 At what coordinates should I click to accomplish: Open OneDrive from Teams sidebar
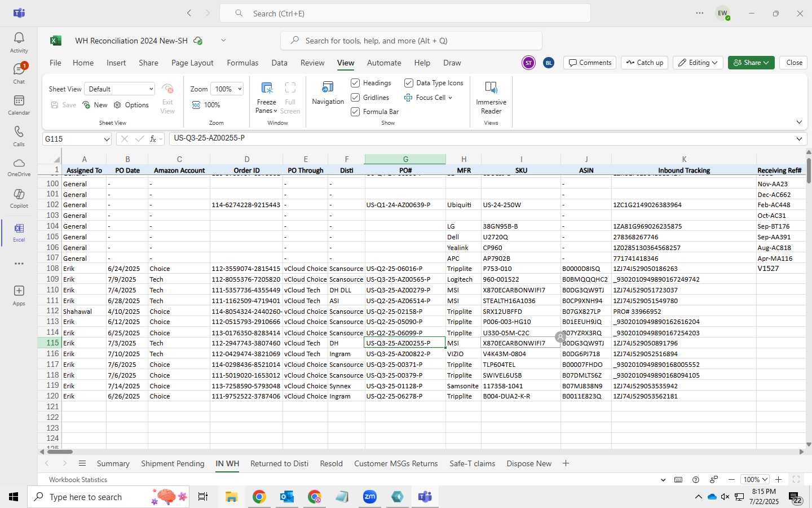[x=19, y=167]
